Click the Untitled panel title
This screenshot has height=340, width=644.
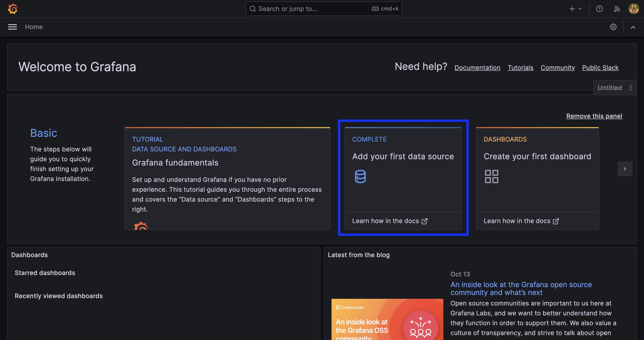609,88
